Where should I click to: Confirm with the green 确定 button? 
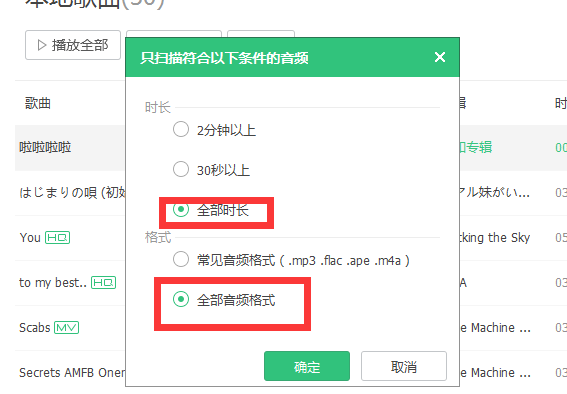click(x=307, y=366)
